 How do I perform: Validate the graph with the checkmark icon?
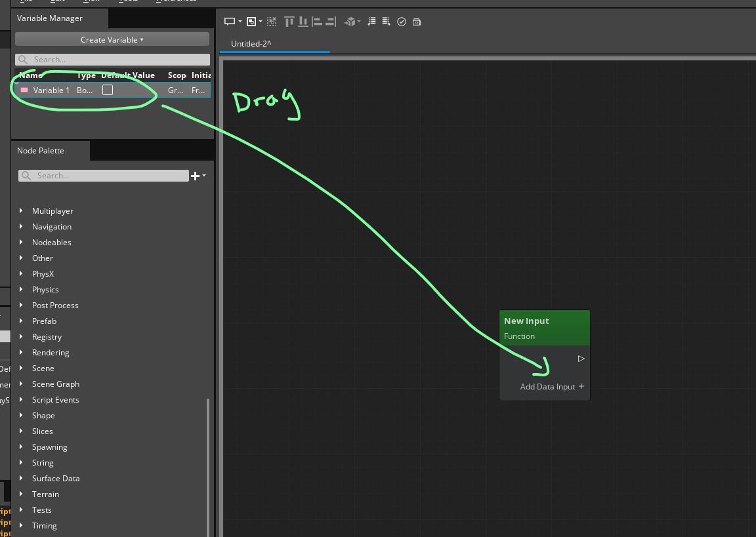pos(402,21)
